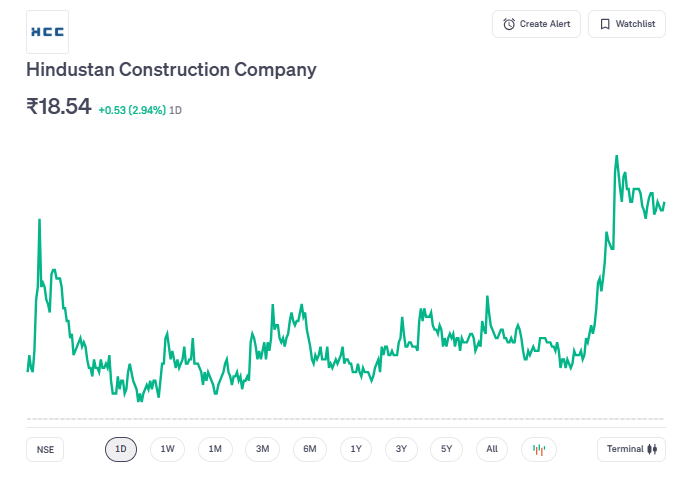Display the All time chart

click(x=492, y=449)
